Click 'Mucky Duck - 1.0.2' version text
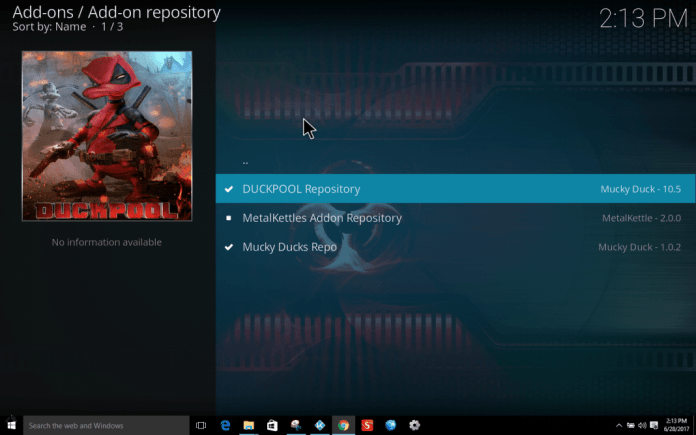Screen dimensions: 696x435 [x=639, y=247]
